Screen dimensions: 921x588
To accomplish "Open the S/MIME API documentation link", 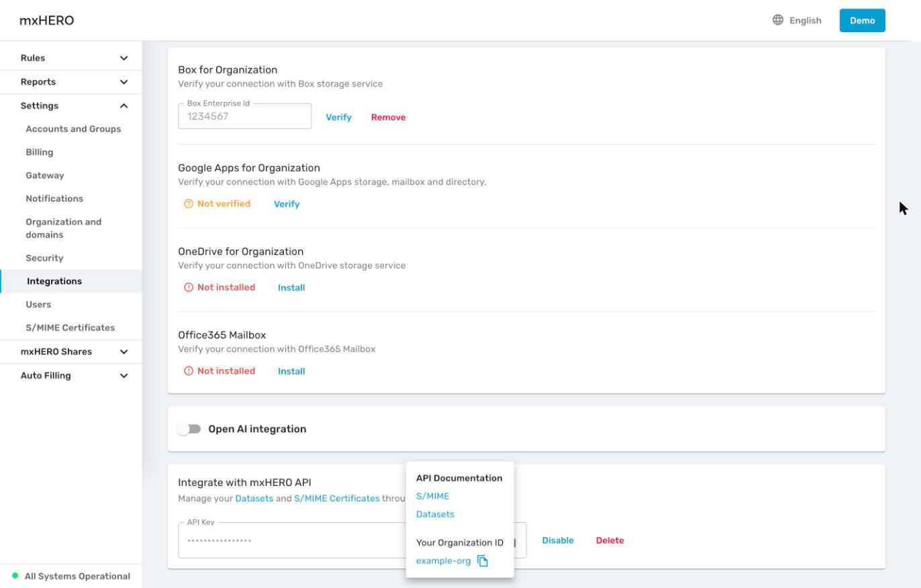I will (x=432, y=496).
